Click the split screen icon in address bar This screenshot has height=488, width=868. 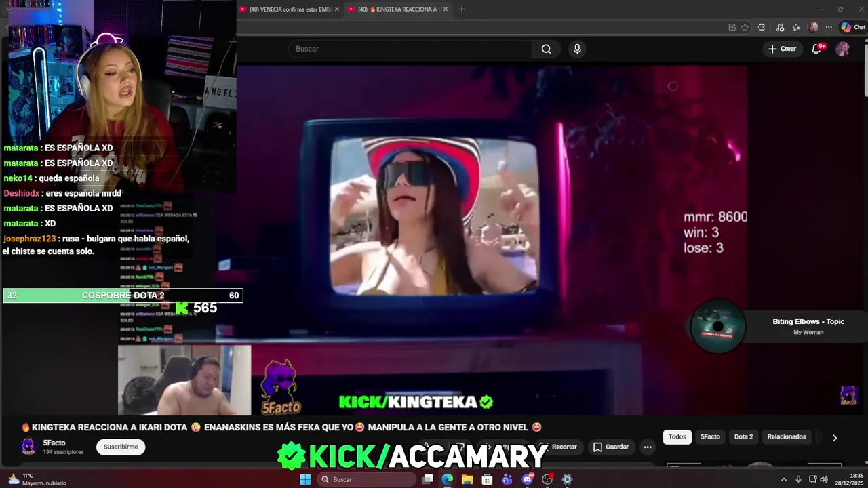pos(732,27)
